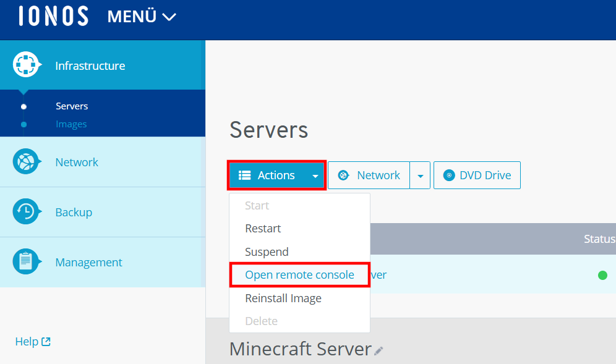Image resolution: width=616 pixels, height=364 pixels.
Task: Click the Servers sidebar entry
Action: click(71, 106)
